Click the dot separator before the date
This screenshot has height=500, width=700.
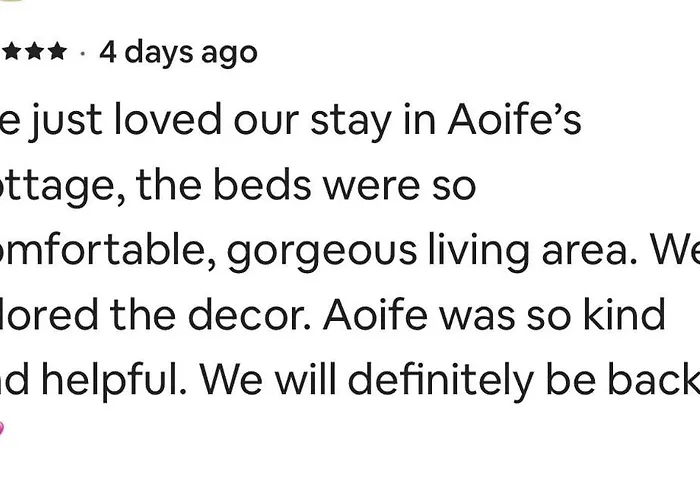click(82, 51)
